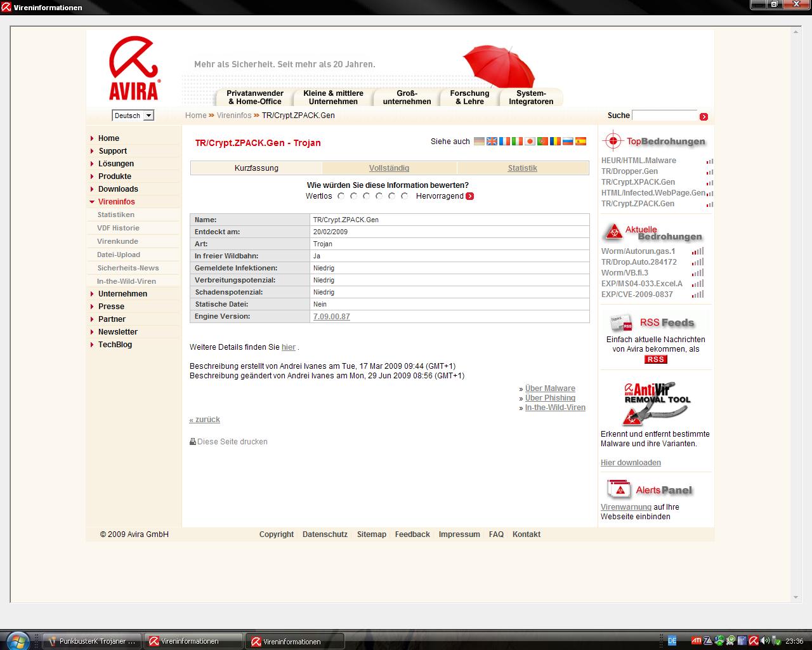Click the RSS Feeds newspaper icon
The height and width of the screenshot is (650, 812).
[x=621, y=323]
